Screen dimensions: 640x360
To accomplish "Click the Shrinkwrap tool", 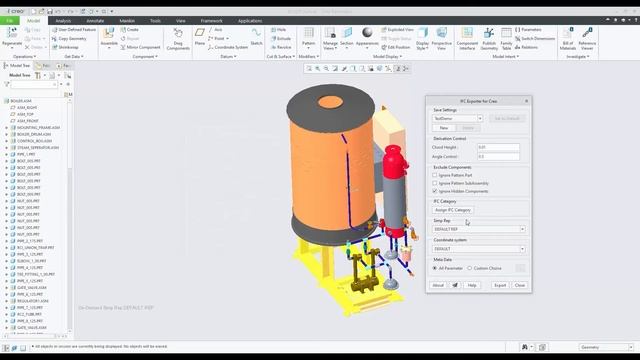I will click(x=65, y=47).
